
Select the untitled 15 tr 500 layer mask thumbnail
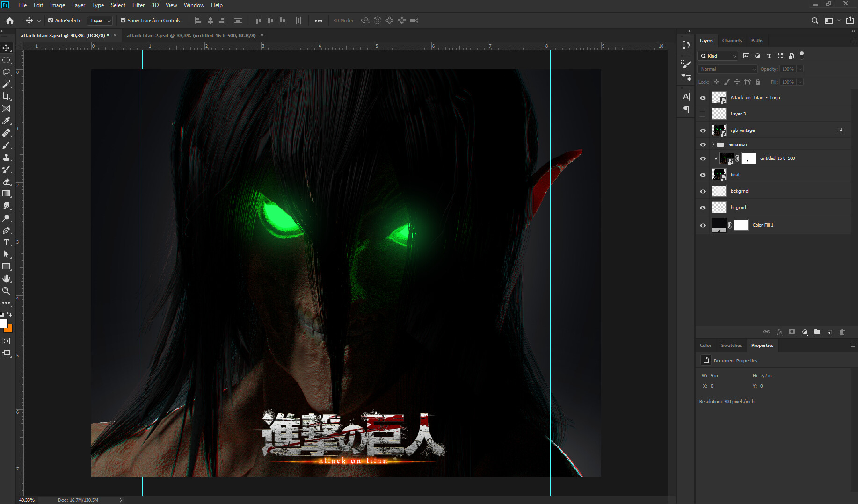pyautogui.click(x=749, y=158)
